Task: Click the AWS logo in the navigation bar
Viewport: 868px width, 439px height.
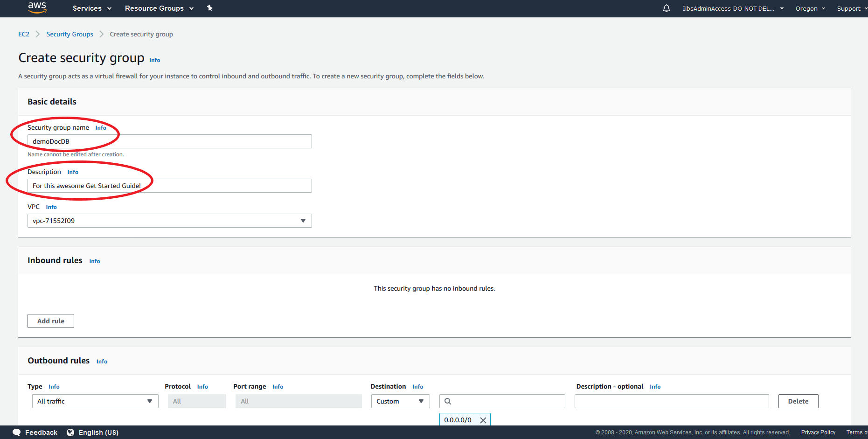Action: click(37, 8)
